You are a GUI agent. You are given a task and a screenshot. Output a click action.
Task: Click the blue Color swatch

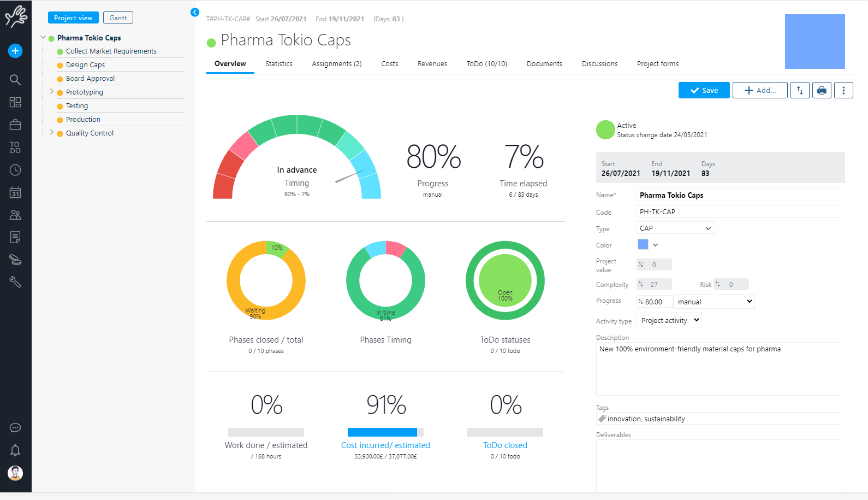coord(643,245)
